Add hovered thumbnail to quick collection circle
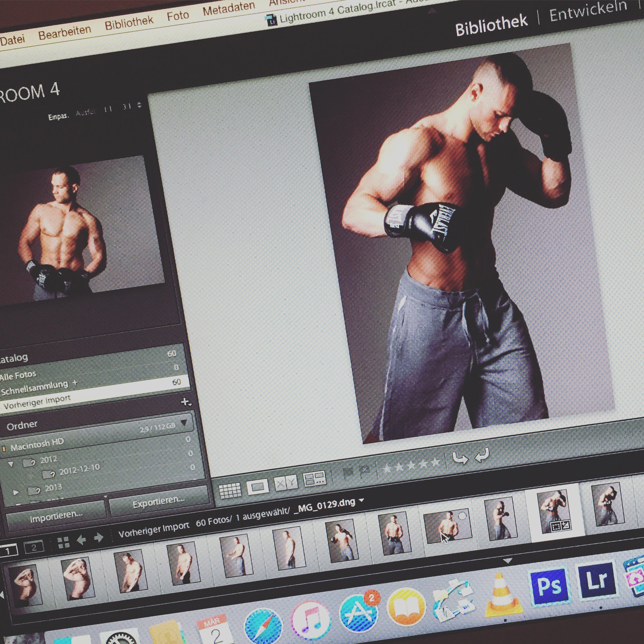The width and height of the screenshot is (644, 644). pyautogui.click(x=462, y=516)
